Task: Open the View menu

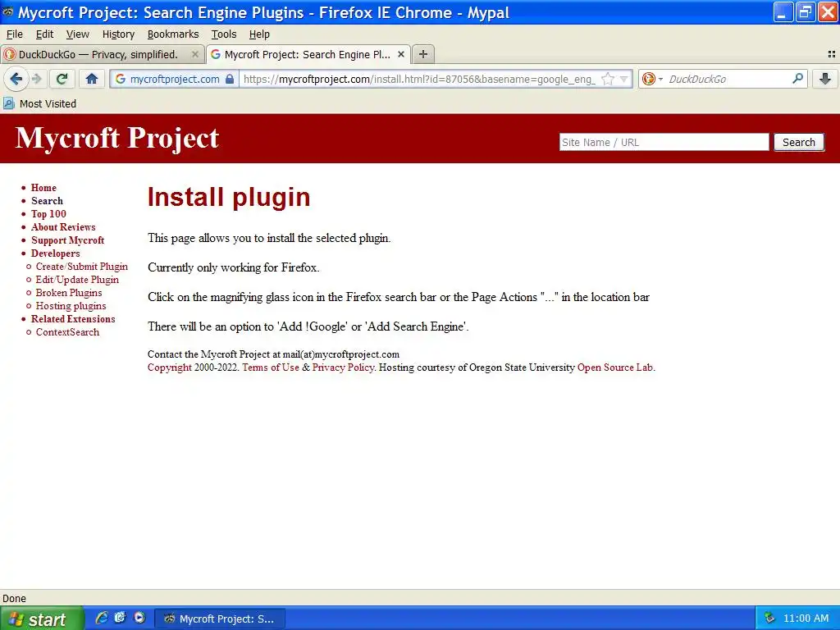Action: coord(78,34)
